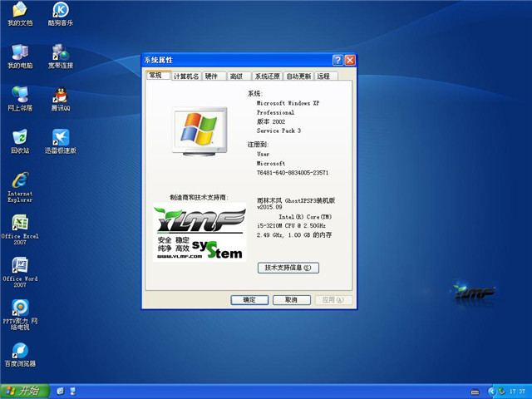
Task: Click the 雨林木风 GhostXPSP3装机版 text
Action: tap(296, 200)
